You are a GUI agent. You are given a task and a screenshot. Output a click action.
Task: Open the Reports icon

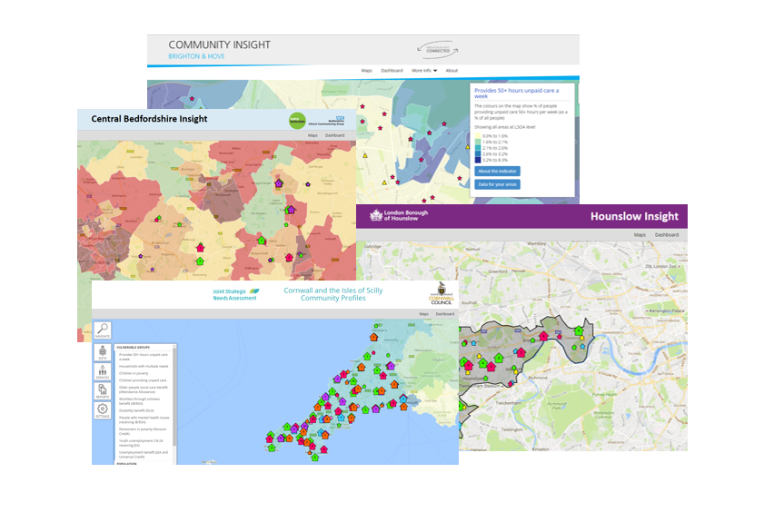point(103,391)
